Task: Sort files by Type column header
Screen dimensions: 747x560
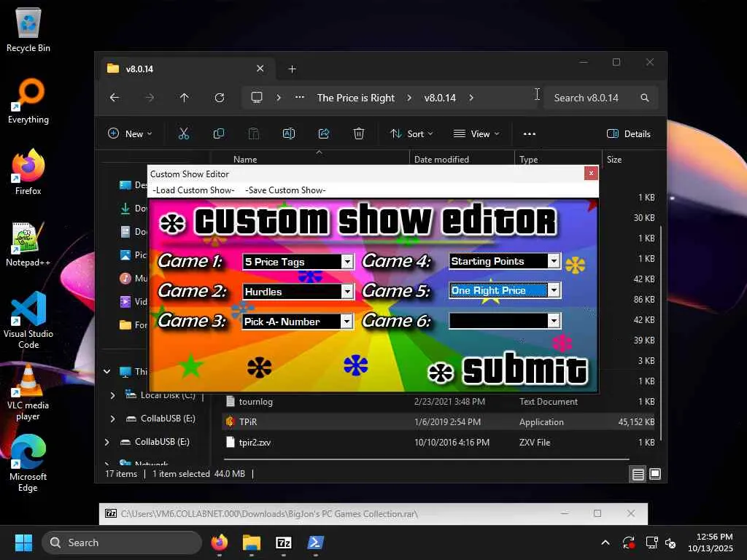Action: click(528, 160)
